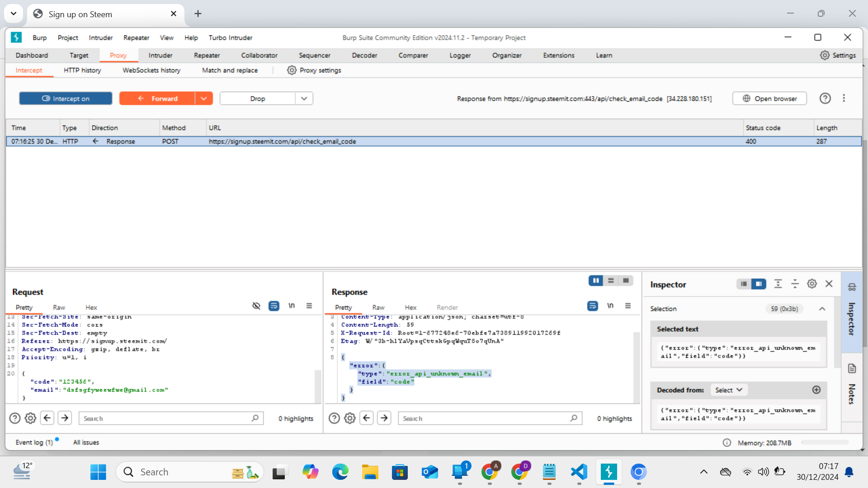Open the Intruder menu
Screen dimensions: 868x488
(x=100, y=38)
